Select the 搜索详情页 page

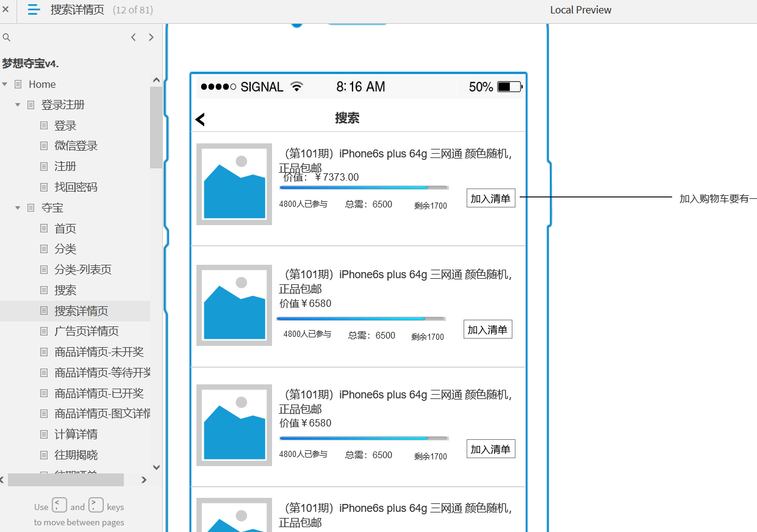coord(81,311)
